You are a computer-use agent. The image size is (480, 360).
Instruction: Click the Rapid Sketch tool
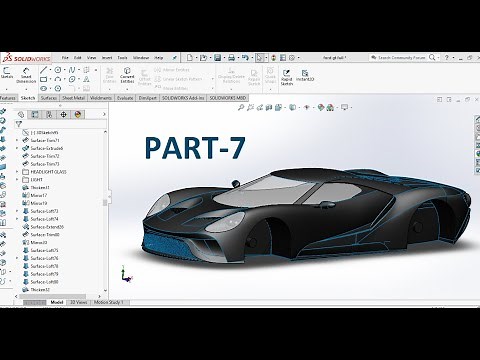286,77
